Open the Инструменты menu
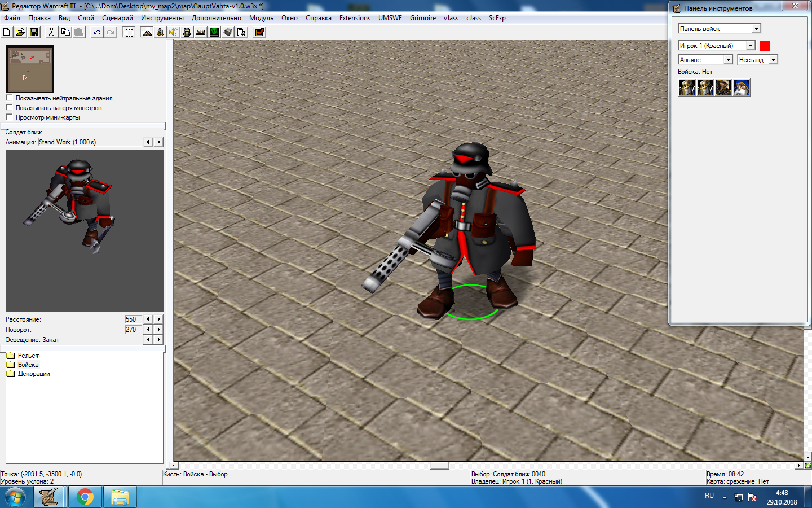 click(162, 18)
